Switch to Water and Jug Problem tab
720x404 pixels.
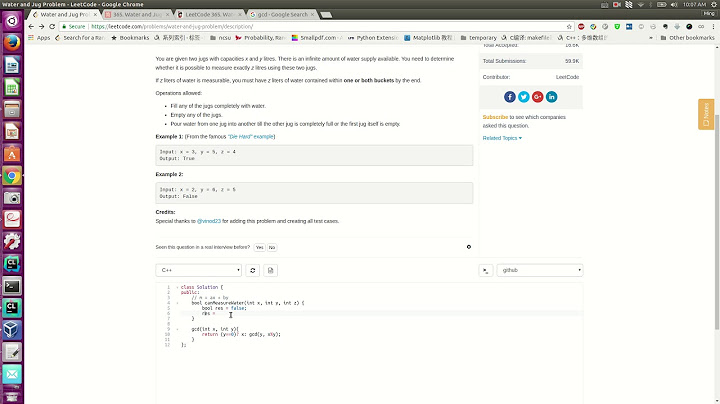coord(65,15)
